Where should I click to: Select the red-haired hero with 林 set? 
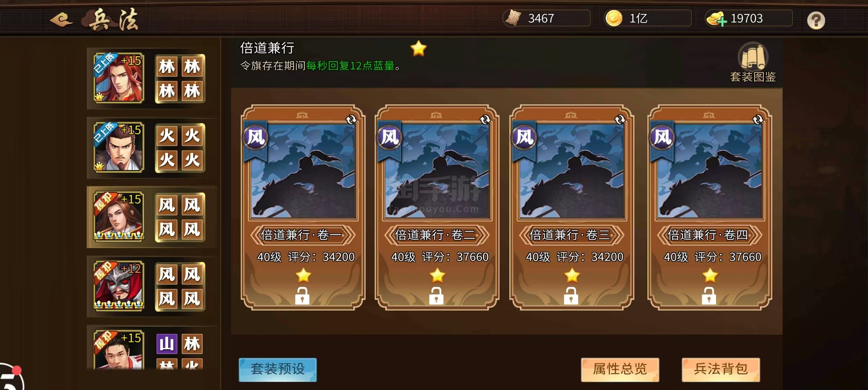click(x=118, y=78)
